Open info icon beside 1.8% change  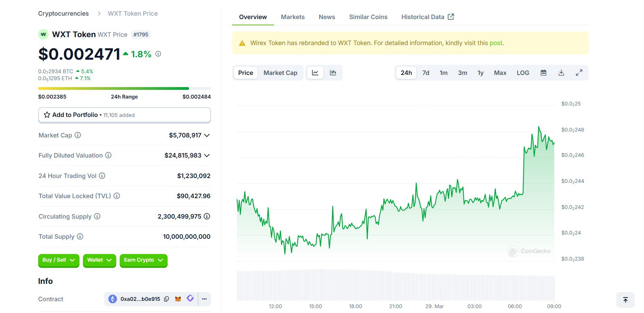point(158,54)
